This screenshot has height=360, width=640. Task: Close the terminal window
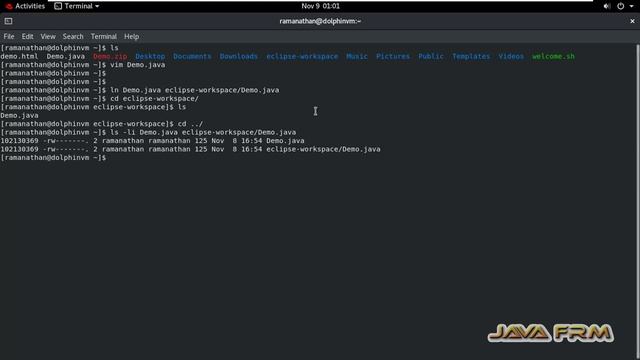point(632,21)
